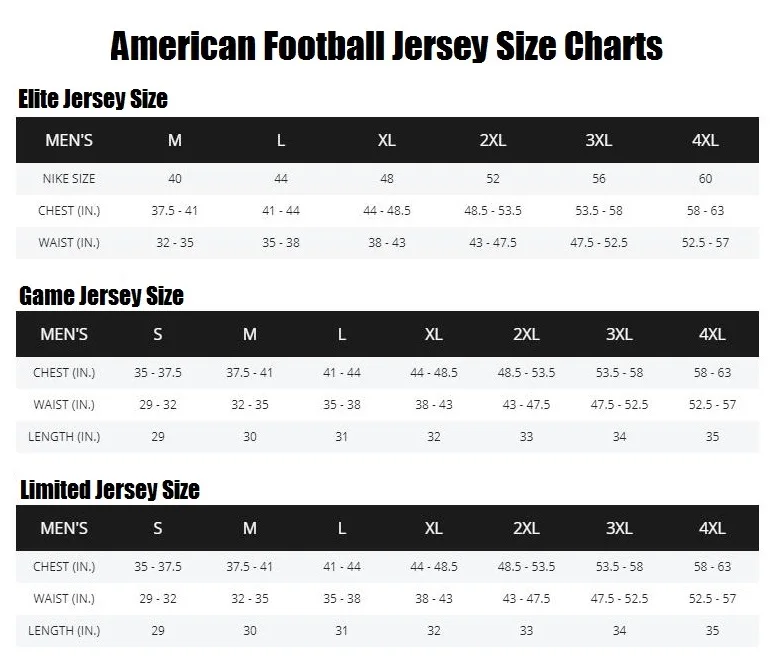775x661 pixels.
Task: Select Game table length value 29
Action: tap(158, 437)
